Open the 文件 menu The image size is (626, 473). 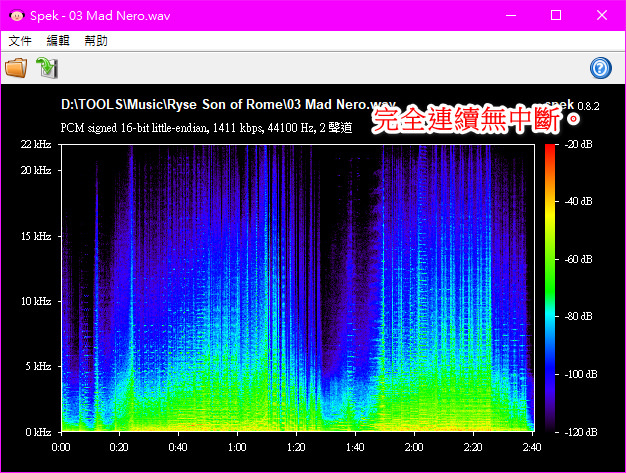point(20,41)
